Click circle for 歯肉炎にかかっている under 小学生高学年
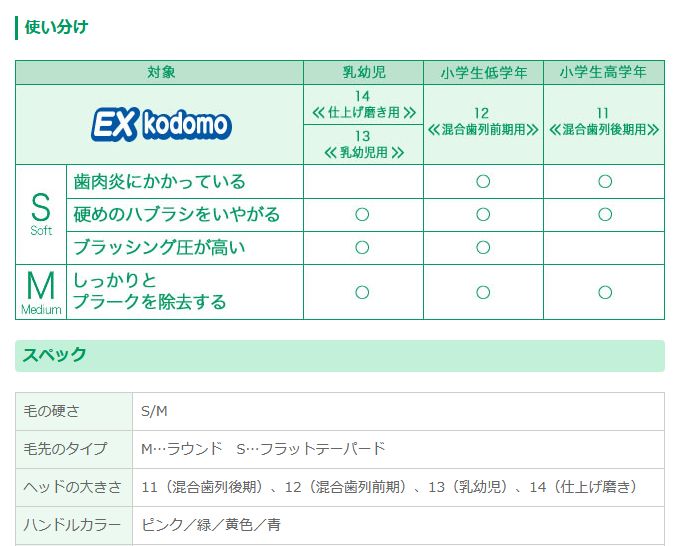Image resolution: width=677 pixels, height=546 pixels. click(604, 182)
